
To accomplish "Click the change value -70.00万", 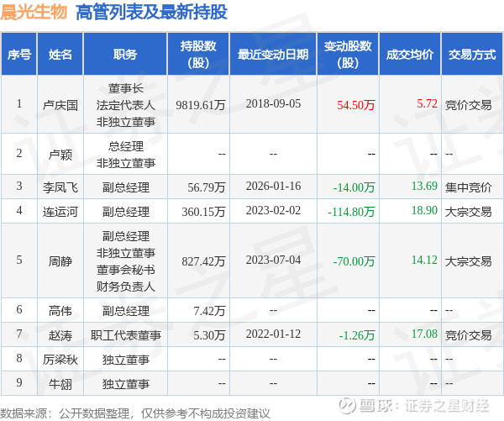I will tap(354, 261).
